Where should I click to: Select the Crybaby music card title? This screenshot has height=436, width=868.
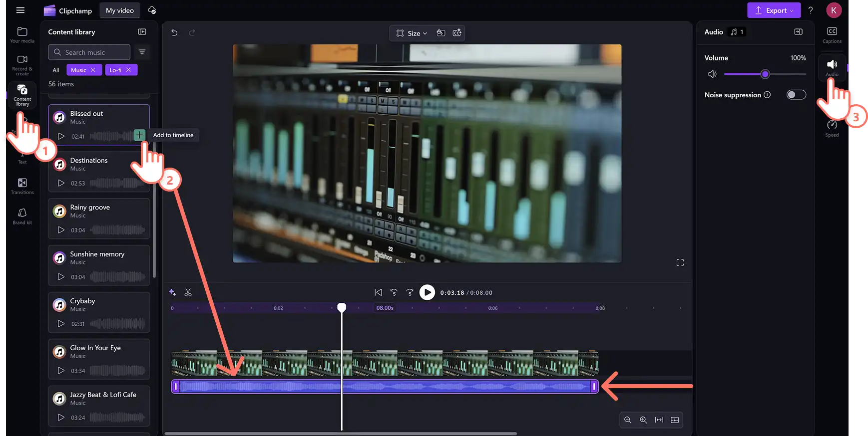(82, 301)
